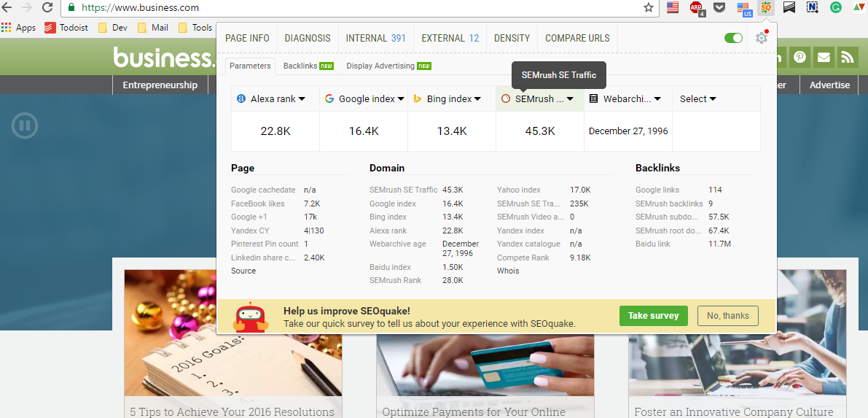Click the SEOquake robot mascot
This screenshot has width=868, height=418.
point(251,317)
